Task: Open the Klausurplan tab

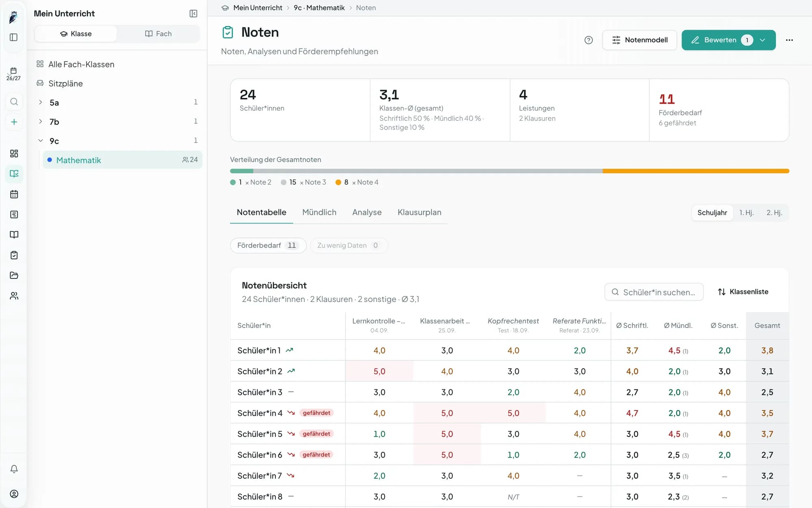Action: [419, 212]
